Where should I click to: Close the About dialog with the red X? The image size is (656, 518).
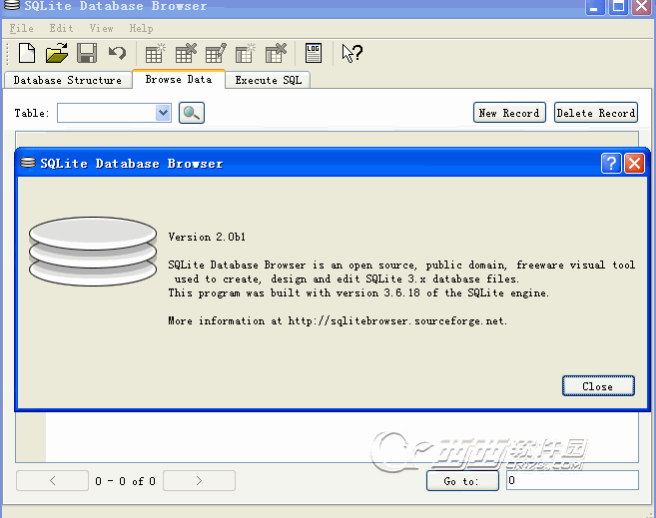tap(634, 163)
